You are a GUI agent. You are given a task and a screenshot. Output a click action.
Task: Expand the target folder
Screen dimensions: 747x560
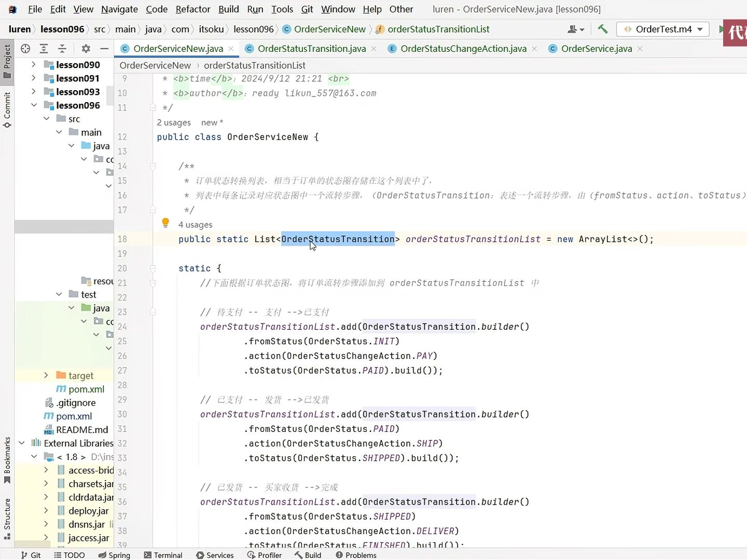pos(46,375)
